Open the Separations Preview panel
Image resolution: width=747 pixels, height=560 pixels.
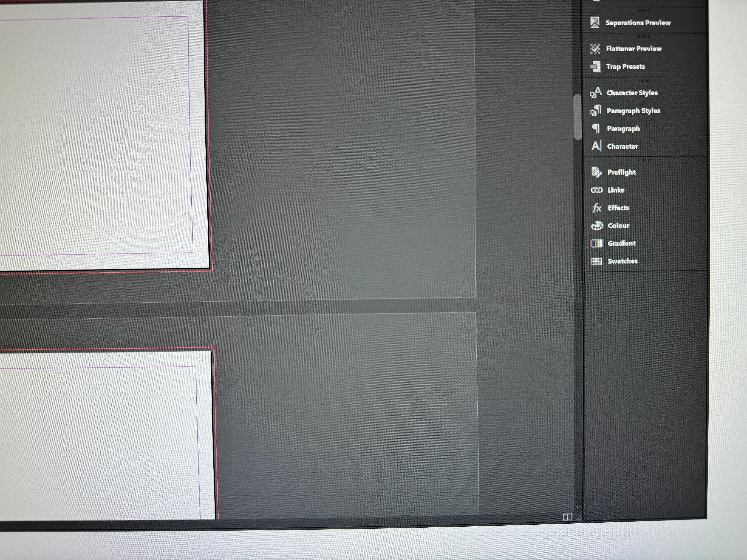pos(630,23)
